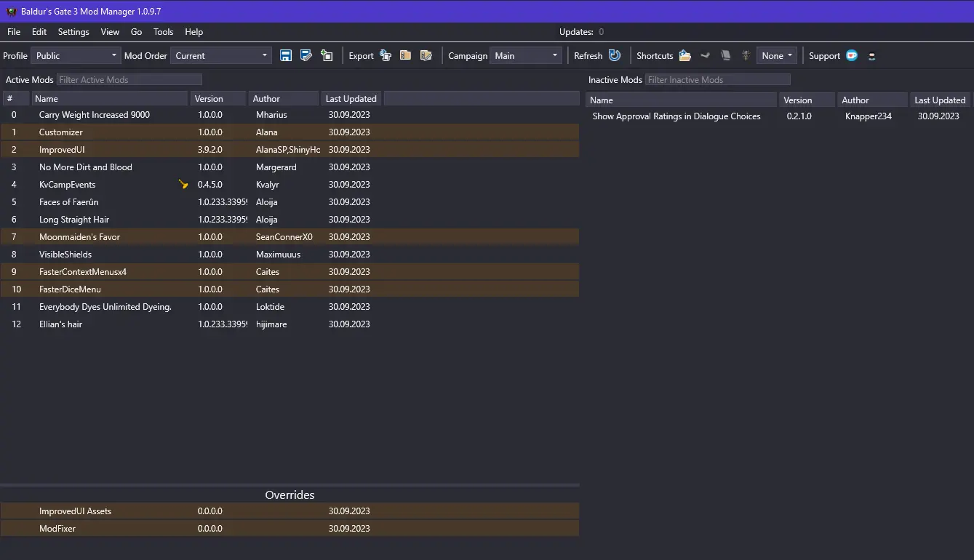This screenshot has width=974, height=560.
Task: Click the third grey Shortcuts icon
Action: coord(725,55)
